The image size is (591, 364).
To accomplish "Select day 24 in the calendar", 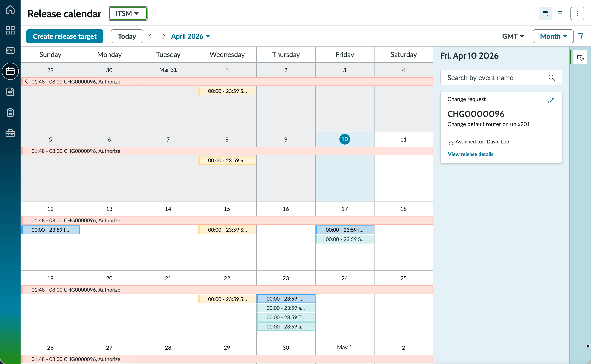I will coord(345,278).
